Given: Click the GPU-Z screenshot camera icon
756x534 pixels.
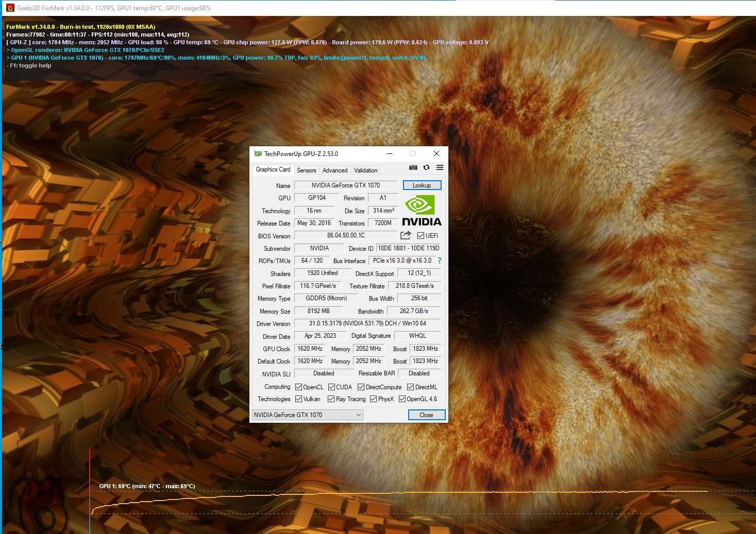Looking at the screenshot, I should click(413, 167).
